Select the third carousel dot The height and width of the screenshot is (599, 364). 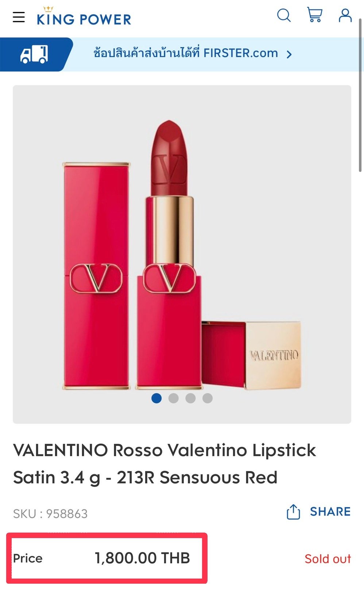(x=190, y=398)
